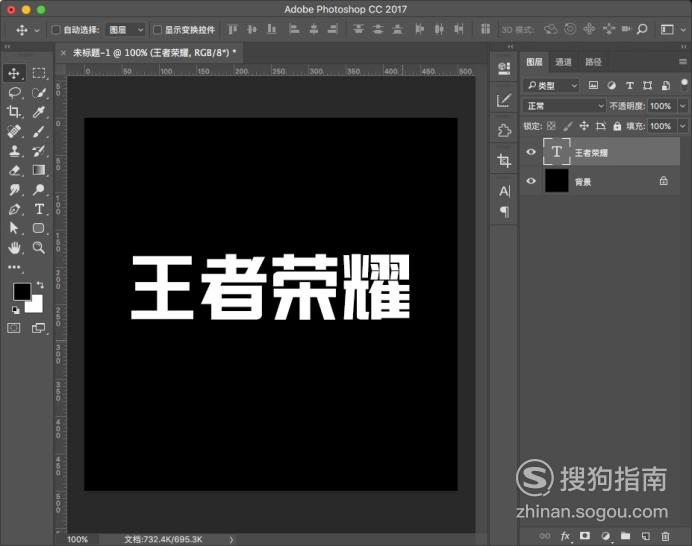Hide the 背景 layer eye icon
Image resolution: width=692 pixels, height=546 pixels.
[x=531, y=181]
